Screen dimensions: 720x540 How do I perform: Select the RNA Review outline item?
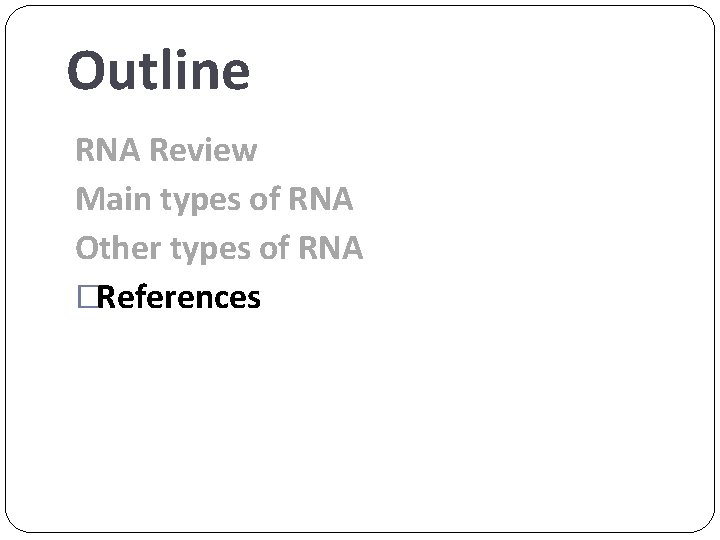tap(166, 151)
